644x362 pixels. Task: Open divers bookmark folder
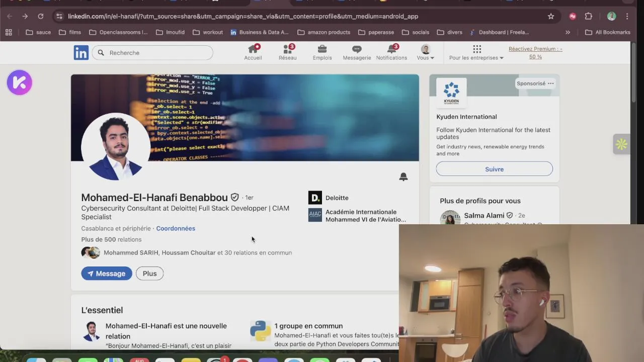[x=450, y=32]
